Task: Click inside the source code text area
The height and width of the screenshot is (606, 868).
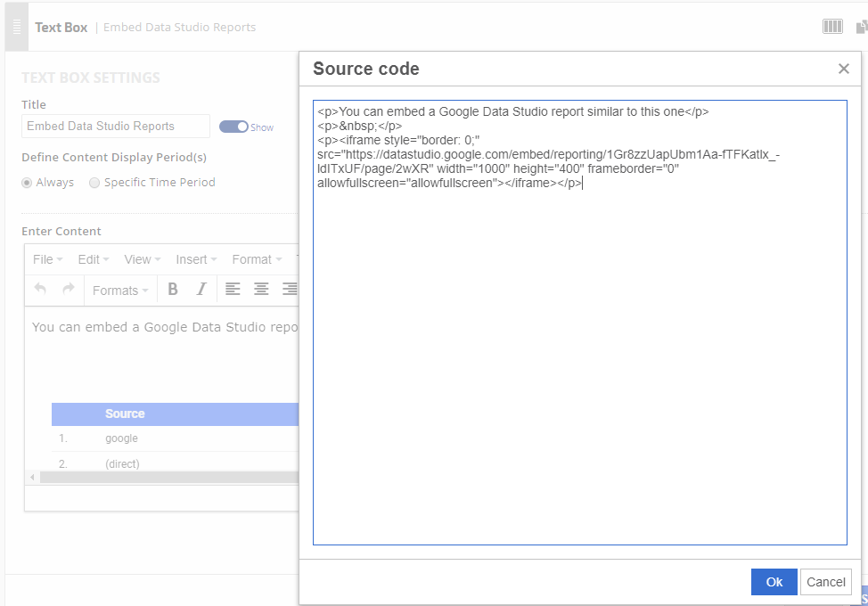Action: 579,356
